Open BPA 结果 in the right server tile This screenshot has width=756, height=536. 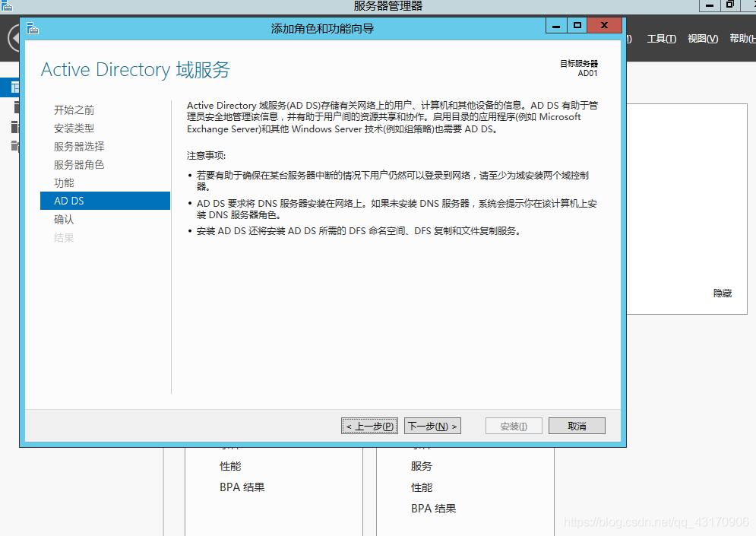[433, 509]
